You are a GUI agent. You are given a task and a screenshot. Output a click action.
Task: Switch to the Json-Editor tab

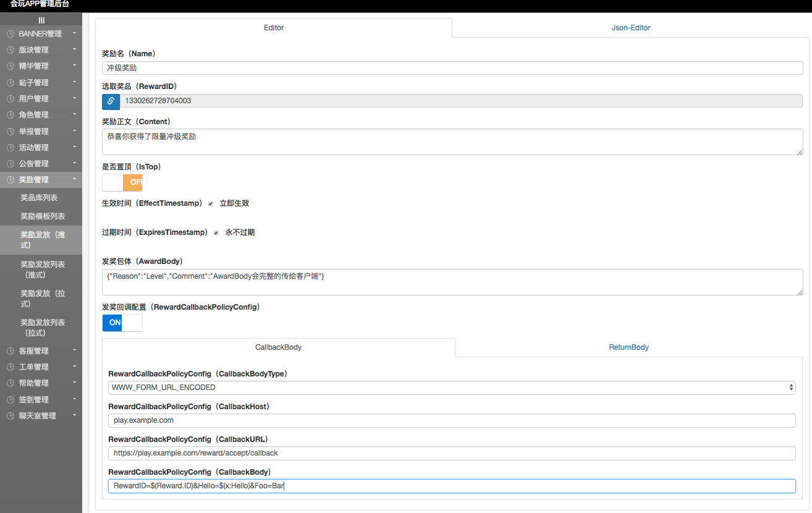coord(630,28)
